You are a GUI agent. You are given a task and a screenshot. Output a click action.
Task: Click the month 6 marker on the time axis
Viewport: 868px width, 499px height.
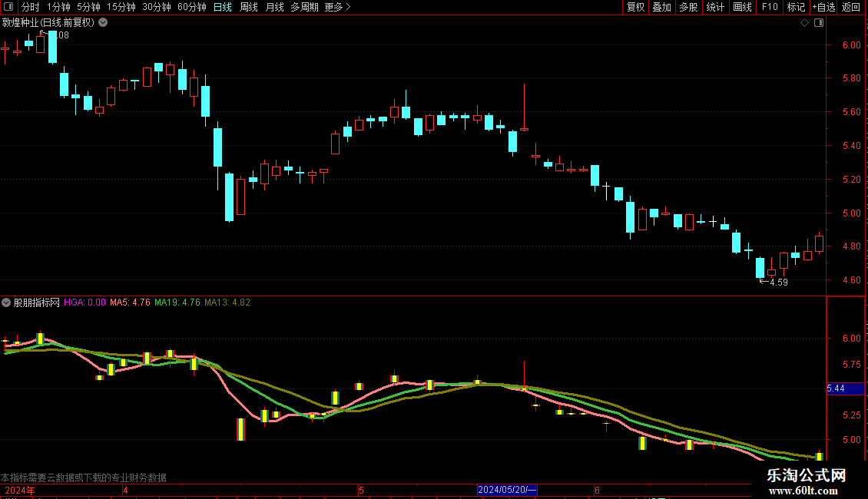(x=597, y=491)
